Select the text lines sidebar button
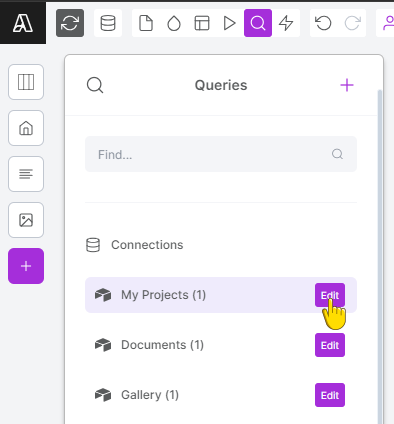The width and height of the screenshot is (394, 424). point(26,174)
